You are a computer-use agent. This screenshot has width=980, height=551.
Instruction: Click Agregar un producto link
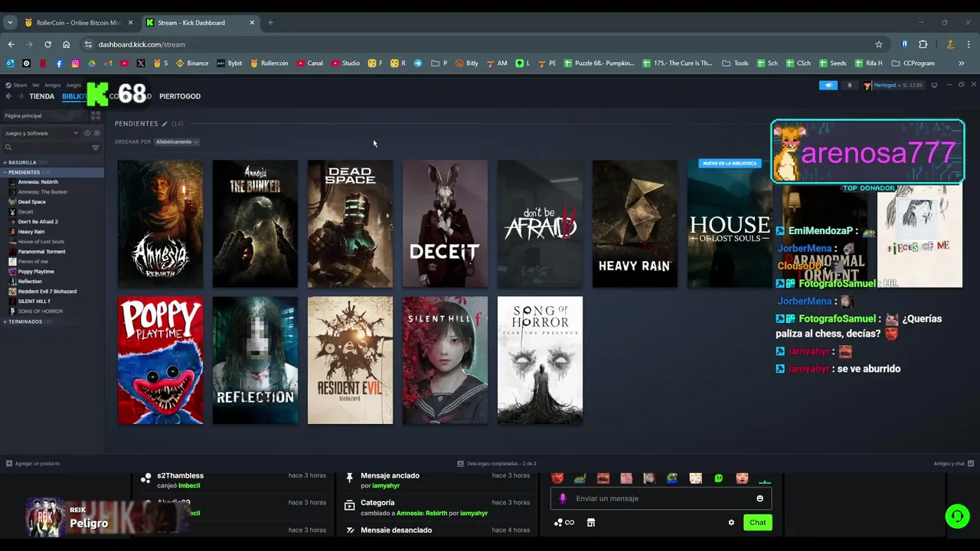[33, 464]
